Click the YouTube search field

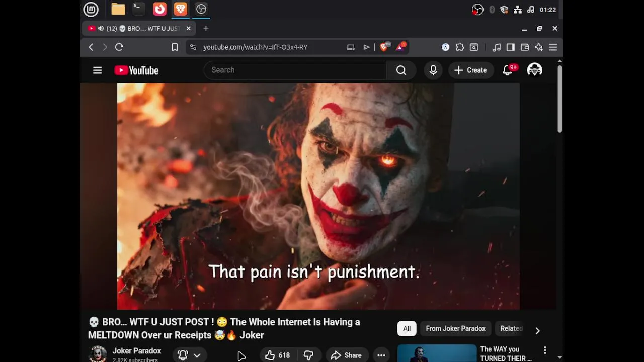pos(295,70)
